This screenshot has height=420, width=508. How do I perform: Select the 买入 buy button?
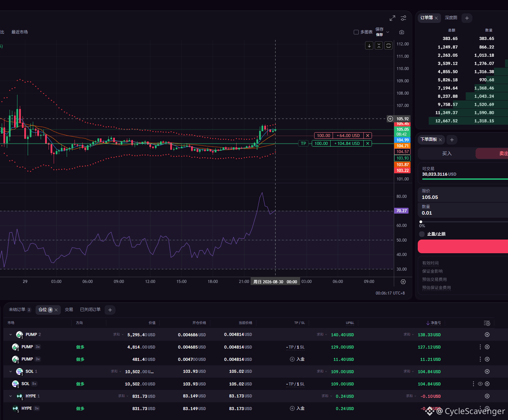coord(447,153)
